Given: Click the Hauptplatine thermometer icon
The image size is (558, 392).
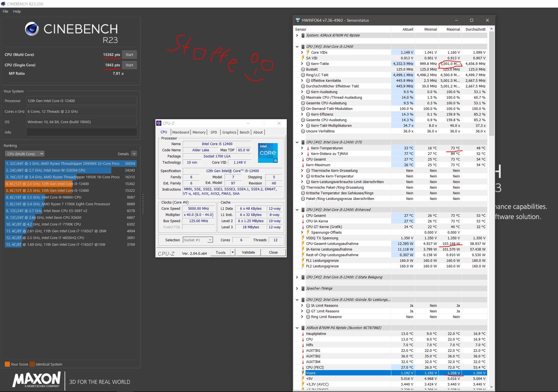Looking at the screenshot, I should 303,334.
